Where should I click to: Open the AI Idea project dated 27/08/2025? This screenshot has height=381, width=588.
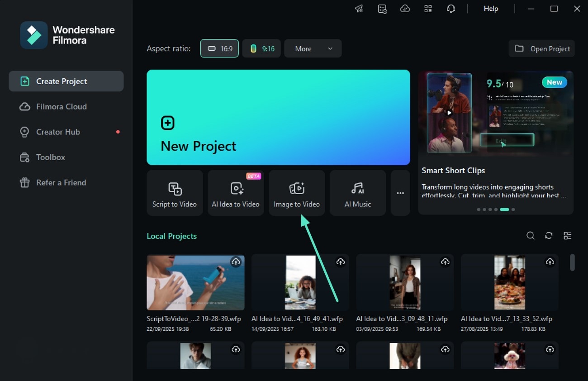click(510, 282)
